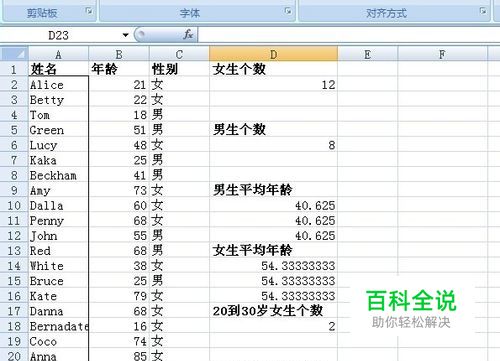Viewport: 500px width, 361px height.
Task: Click the name cell Kaka
Action: 58,160
